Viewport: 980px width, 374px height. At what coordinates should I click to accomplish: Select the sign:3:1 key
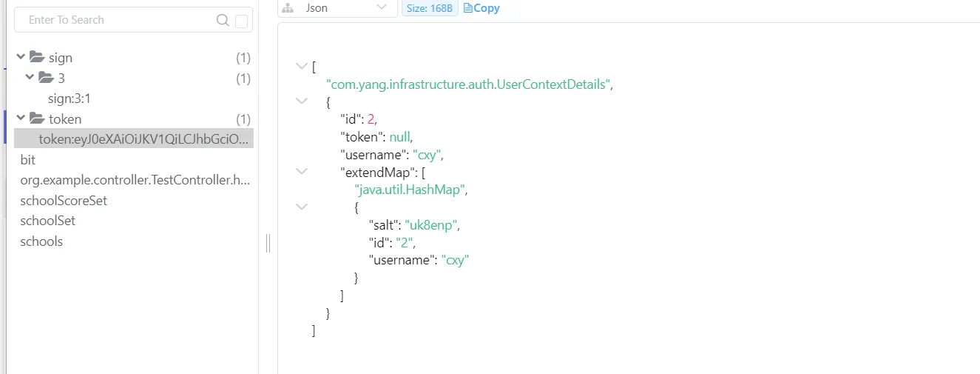pyautogui.click(x=70, y=98)
